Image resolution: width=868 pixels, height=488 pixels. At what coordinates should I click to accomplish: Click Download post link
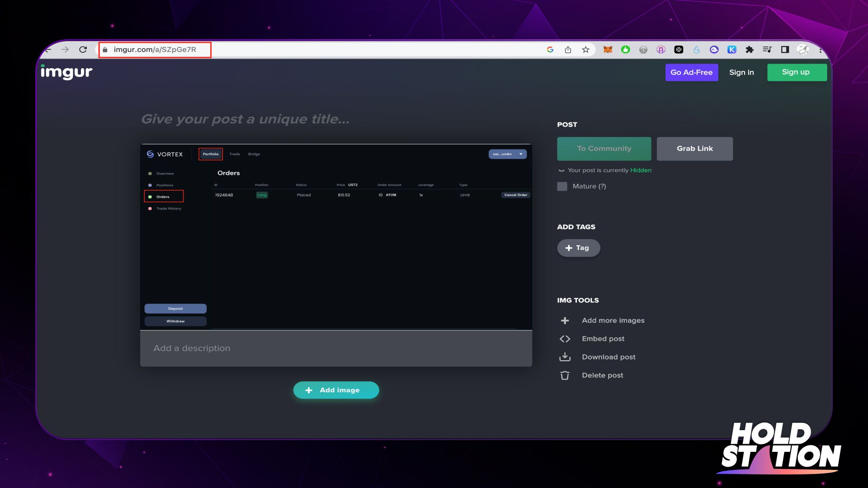point(609,357)
